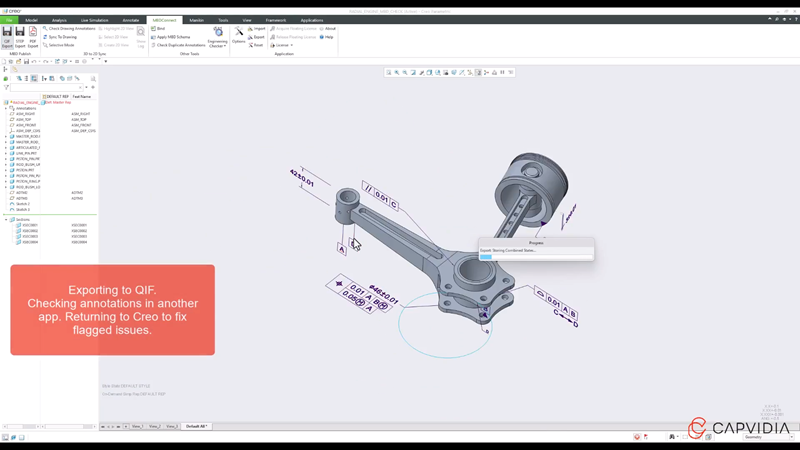Click the Save icon in the quick access toolbar
Viewport: 800px width, 450px height.
tap(26, 61)
